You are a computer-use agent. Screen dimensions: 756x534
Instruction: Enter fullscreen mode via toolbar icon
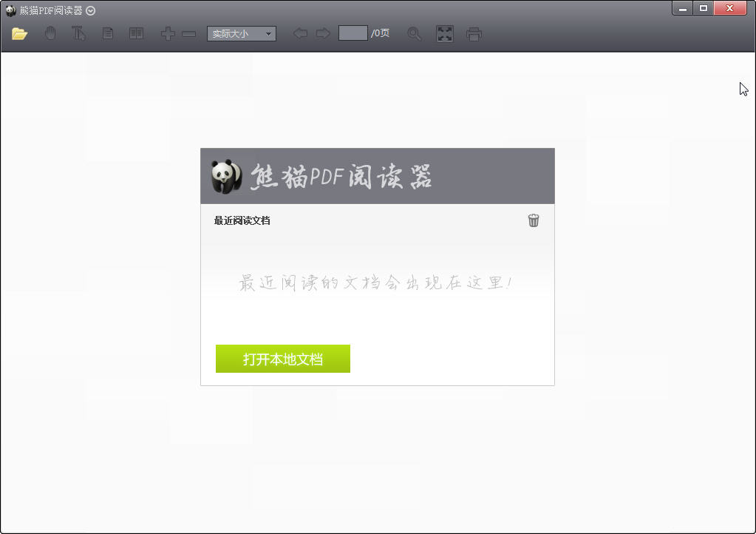click(x=444, y=33)
